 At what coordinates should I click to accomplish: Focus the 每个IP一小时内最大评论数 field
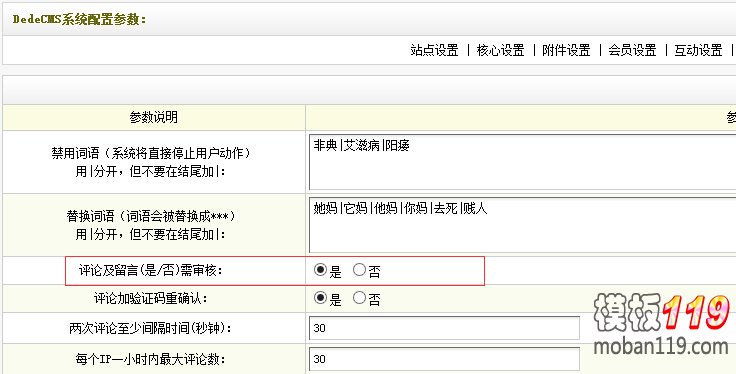point(444,359)
